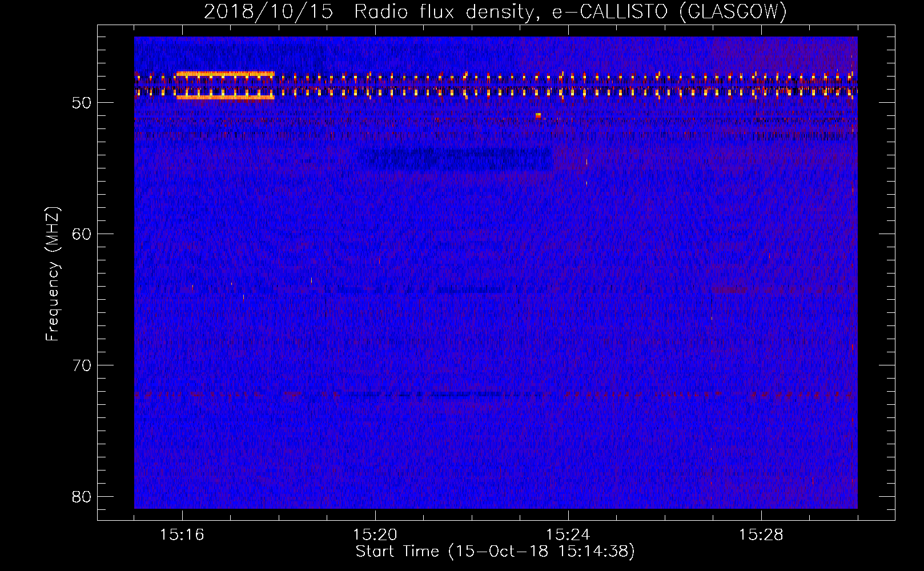924x571 pixels.
Task: Click the 15:28 time tick label
Action: [x=761, y=535]
